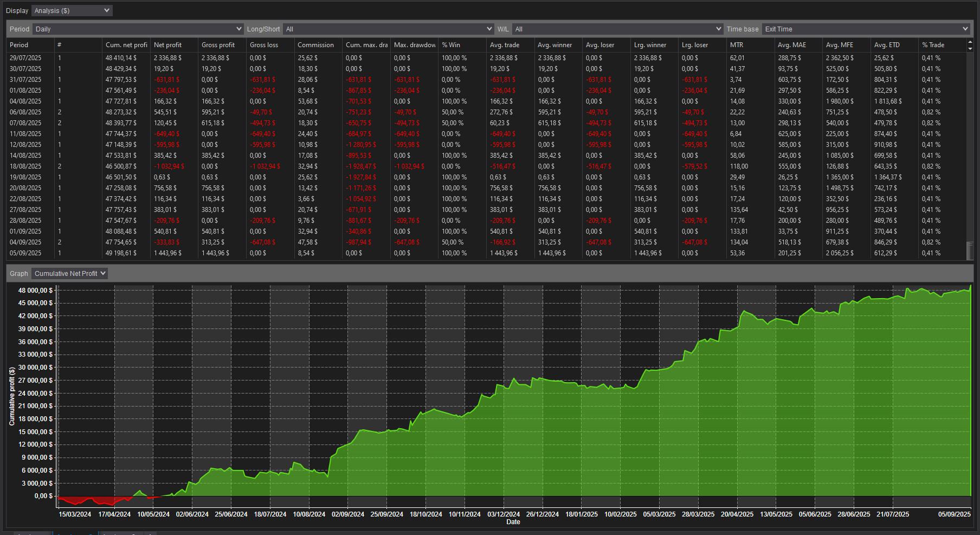
Task: Sort by the # column header
Action: (78, 45)
